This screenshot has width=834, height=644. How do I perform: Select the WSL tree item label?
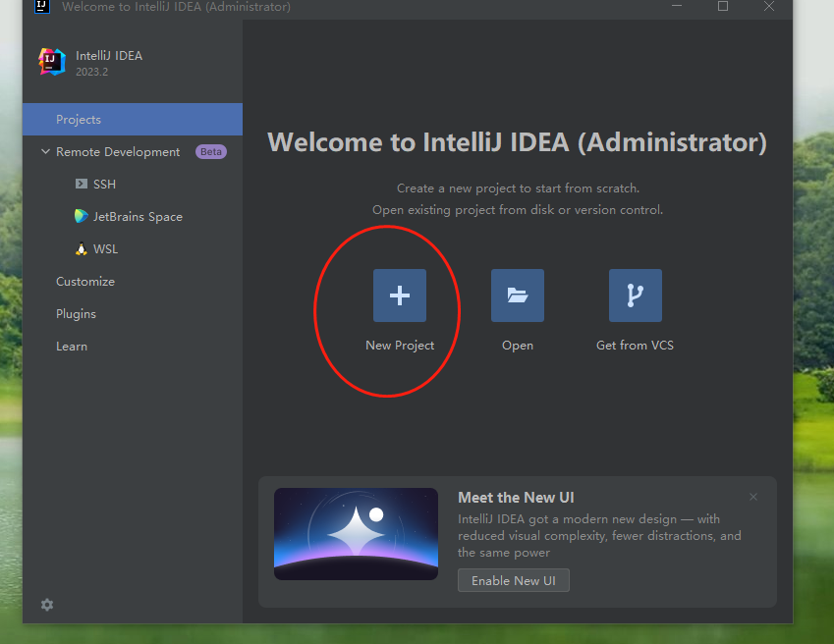[x=105, y=249]
